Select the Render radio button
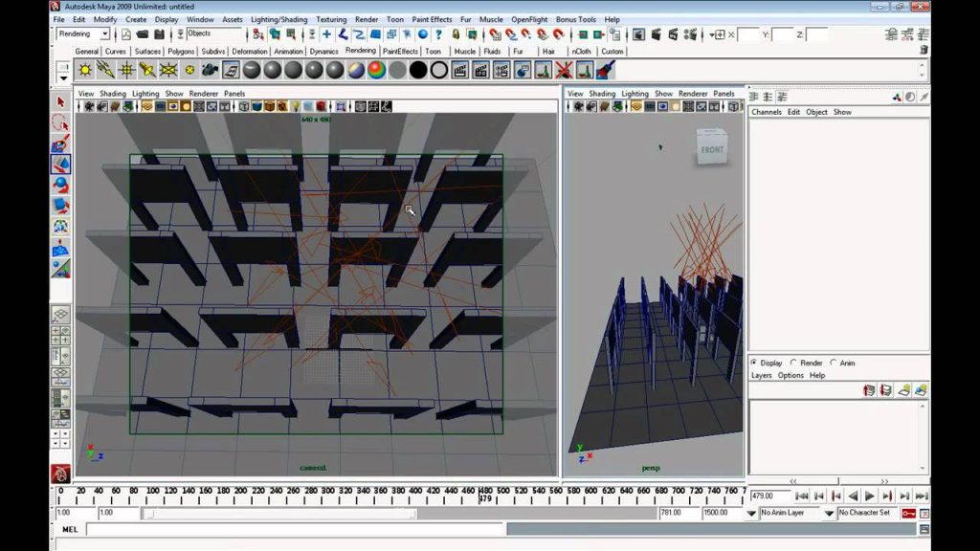 coord(793,363)
